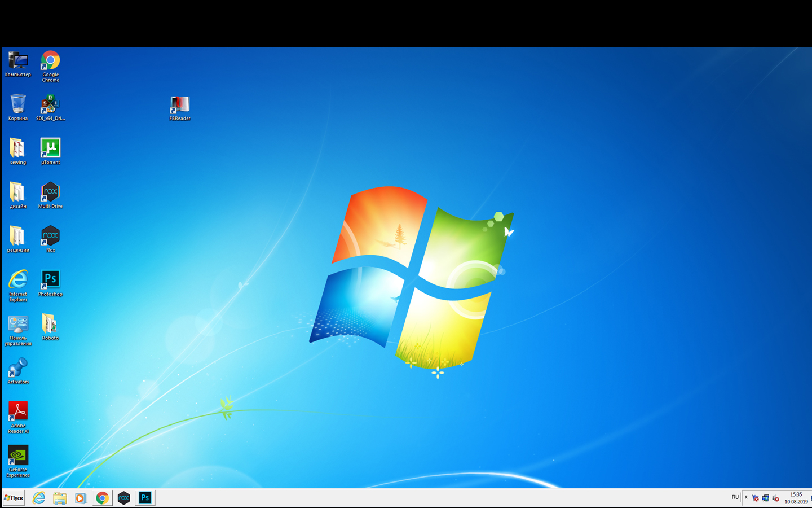This screenshot has height=508, width=812.
Task: Open Windows Explorer from the taskbar
Action: 60,498
